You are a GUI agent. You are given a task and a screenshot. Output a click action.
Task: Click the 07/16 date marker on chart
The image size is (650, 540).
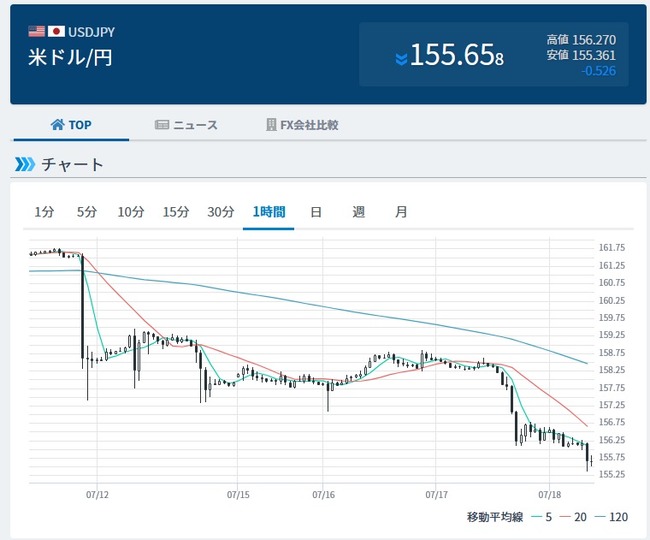point(323,494)
